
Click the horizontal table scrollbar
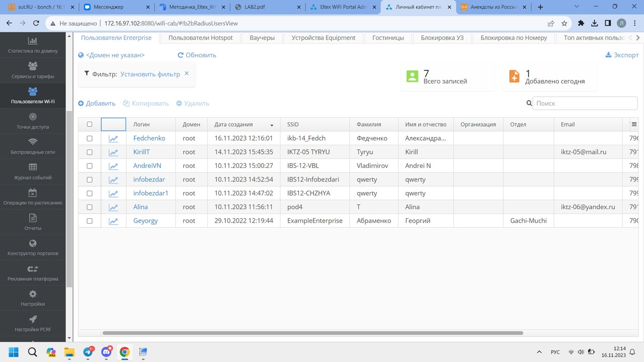(x=312, y=333)
